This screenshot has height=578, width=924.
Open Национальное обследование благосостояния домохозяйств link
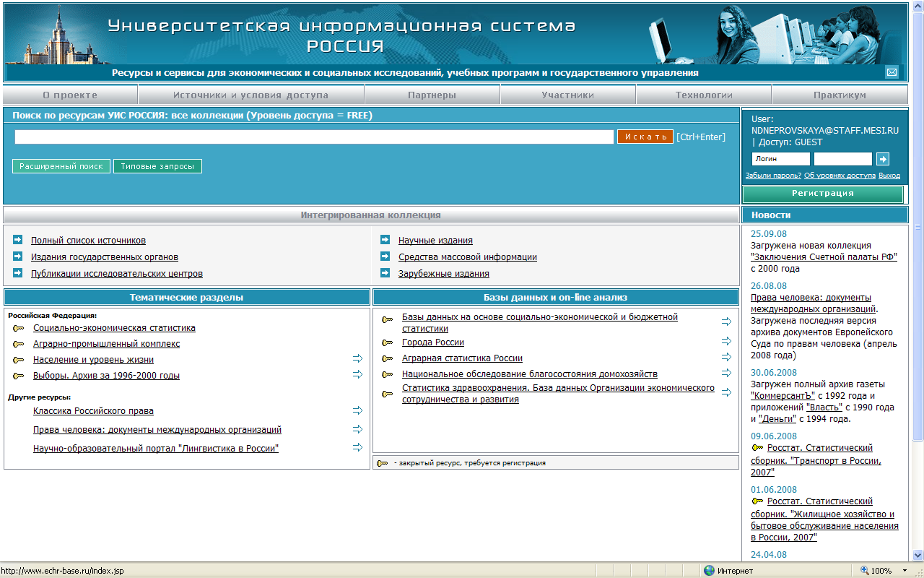point(530,374)
